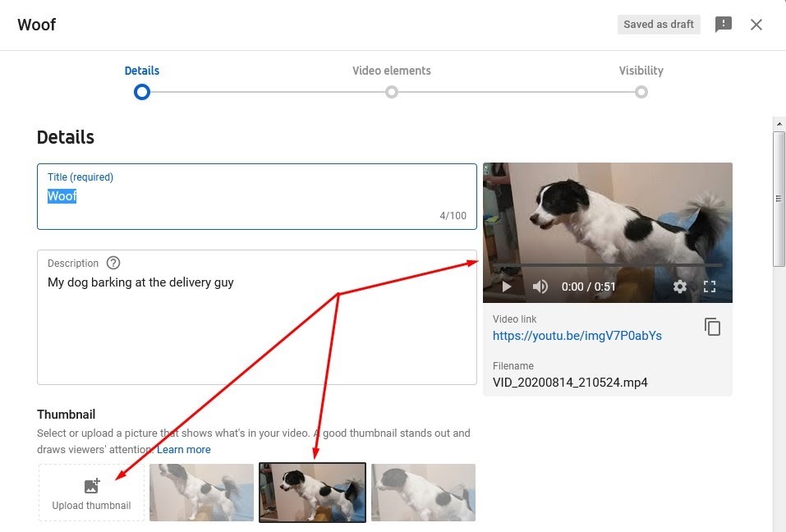The width and height of the screenshot is (786, 532).
Task: Select the first auto-generated thumbnail
Action: click(201, 493)
